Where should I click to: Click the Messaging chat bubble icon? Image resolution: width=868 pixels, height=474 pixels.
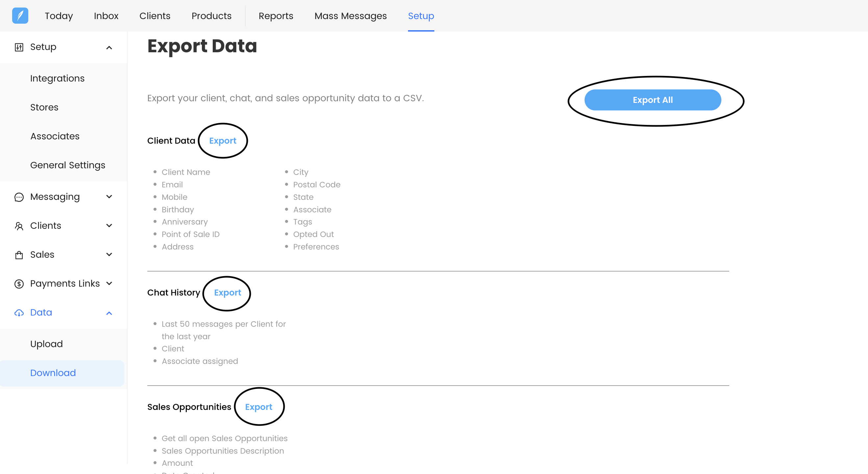(x=19, y=197)
